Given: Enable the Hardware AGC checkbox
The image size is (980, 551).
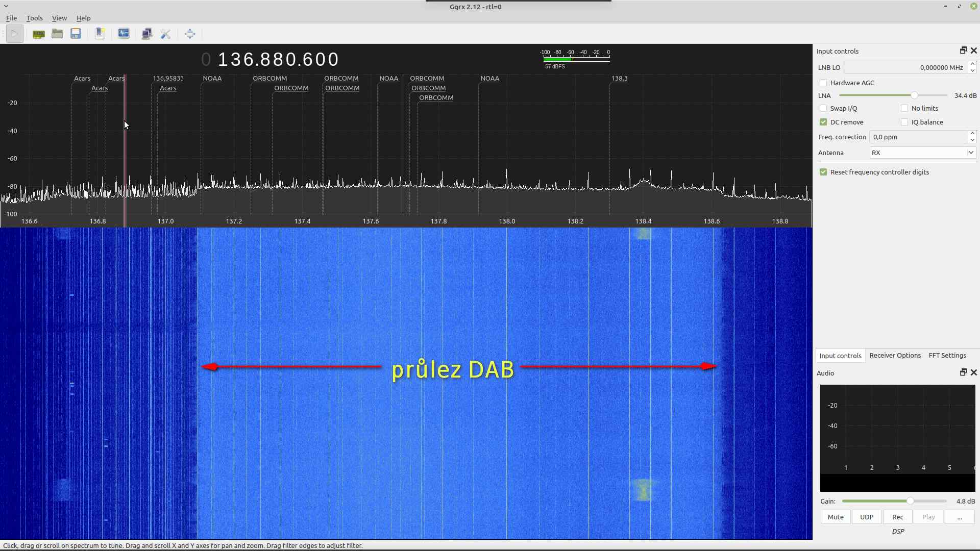Looking at the screenshot, I should [x=823, y=83].
